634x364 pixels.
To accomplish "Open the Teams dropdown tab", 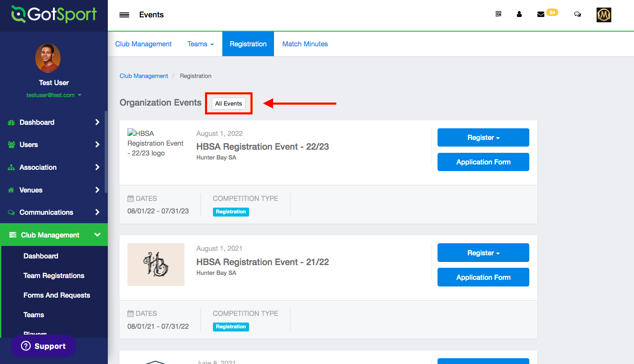I will 200,44.
